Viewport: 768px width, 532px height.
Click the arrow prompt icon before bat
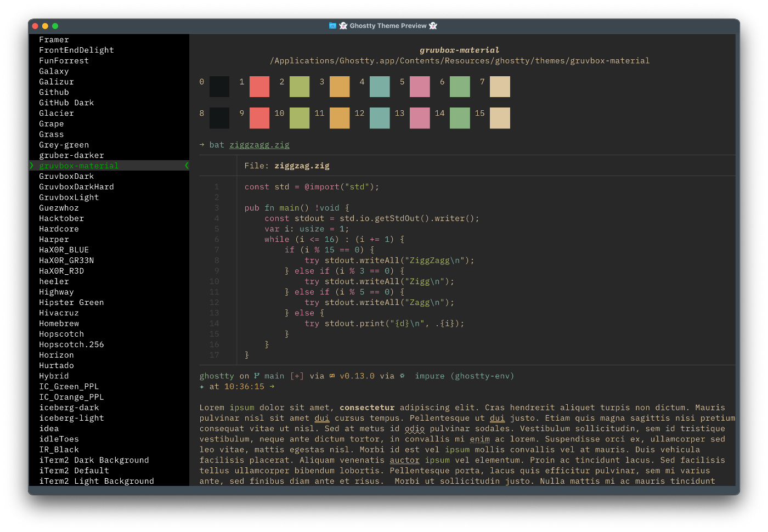tap(202, 145)
